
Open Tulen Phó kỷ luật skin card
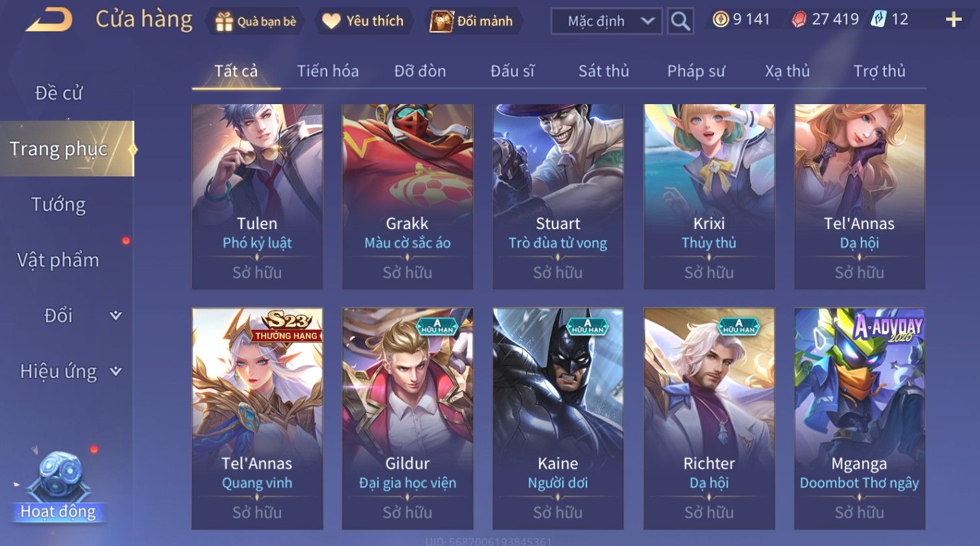coord(257,197)
